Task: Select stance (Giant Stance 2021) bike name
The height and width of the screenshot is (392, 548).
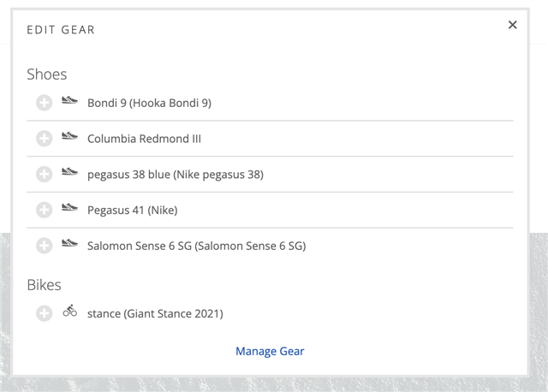Action: point(155,314)
